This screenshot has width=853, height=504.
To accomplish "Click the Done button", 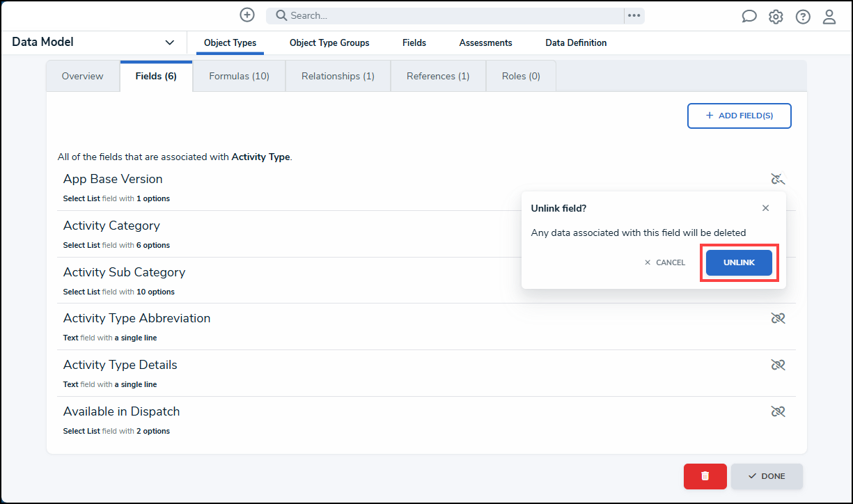I will point(767,476).
